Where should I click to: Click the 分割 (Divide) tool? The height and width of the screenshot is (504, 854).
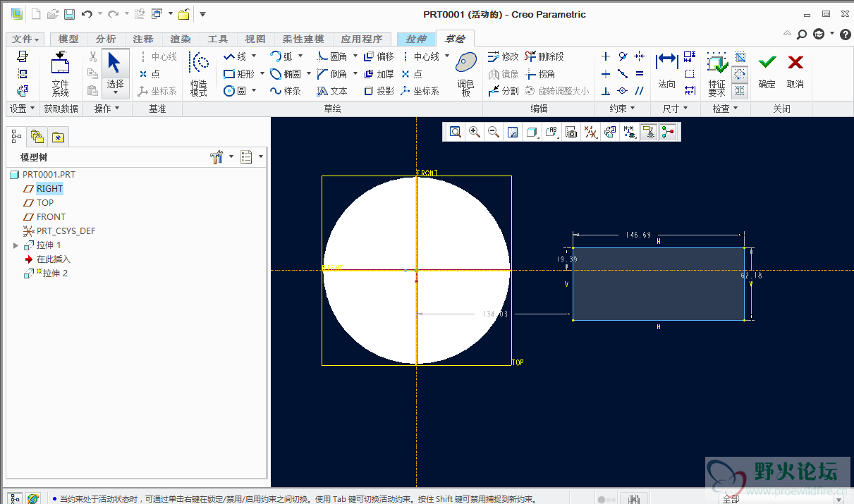503,91
